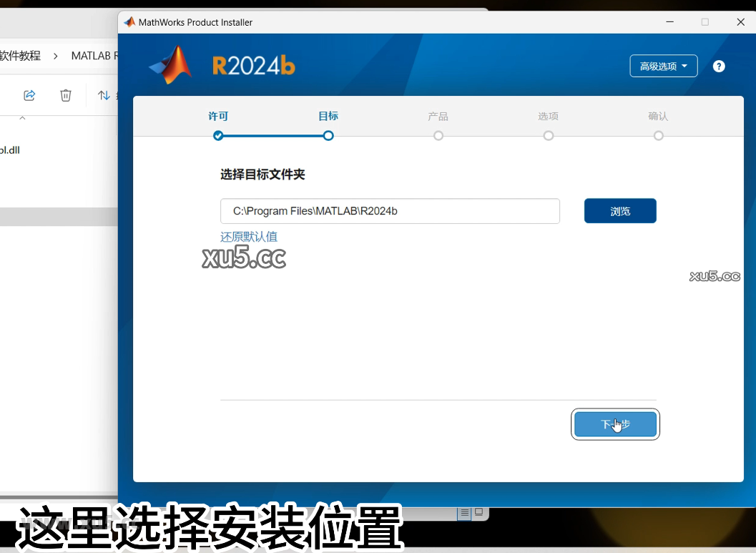Click the 还原默认值 link

(x=248, y=236)
